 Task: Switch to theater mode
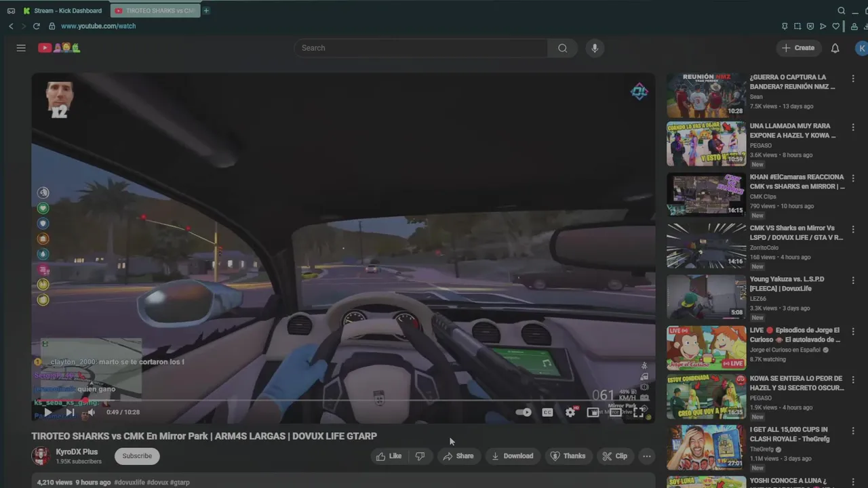click(615, 412)
